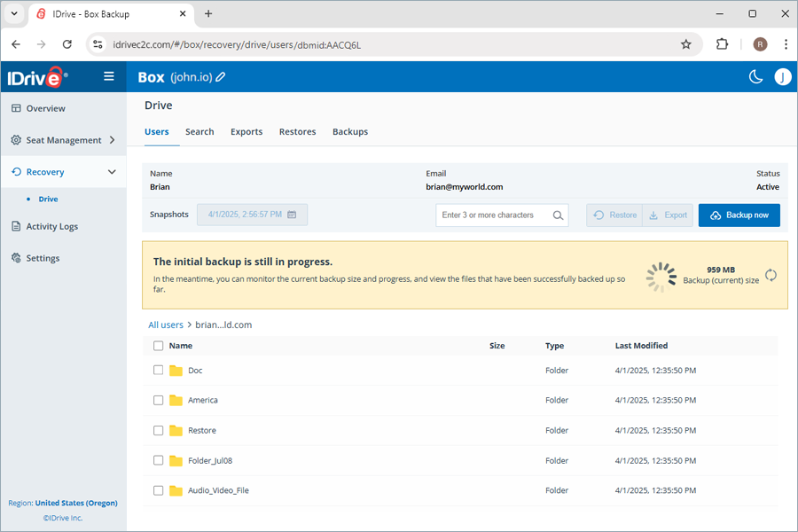Start Backup now

pyautogui.click(x=739, y=215)
